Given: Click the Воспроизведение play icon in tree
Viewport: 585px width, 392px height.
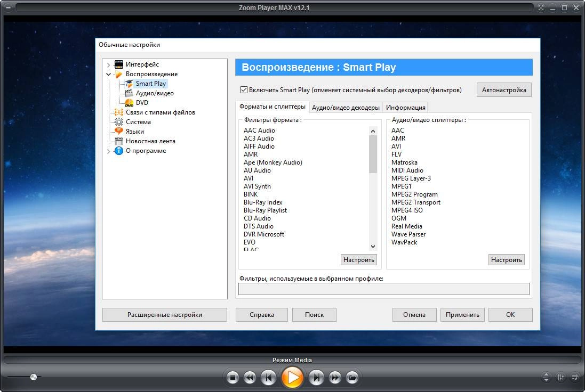Looking at the screenshot, I should click(118, 74).
